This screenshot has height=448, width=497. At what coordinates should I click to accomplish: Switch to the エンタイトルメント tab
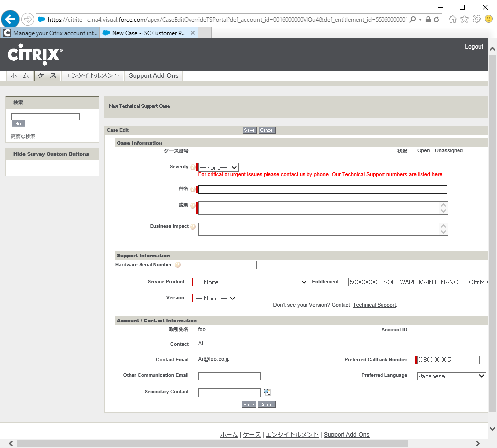[92, 76]
